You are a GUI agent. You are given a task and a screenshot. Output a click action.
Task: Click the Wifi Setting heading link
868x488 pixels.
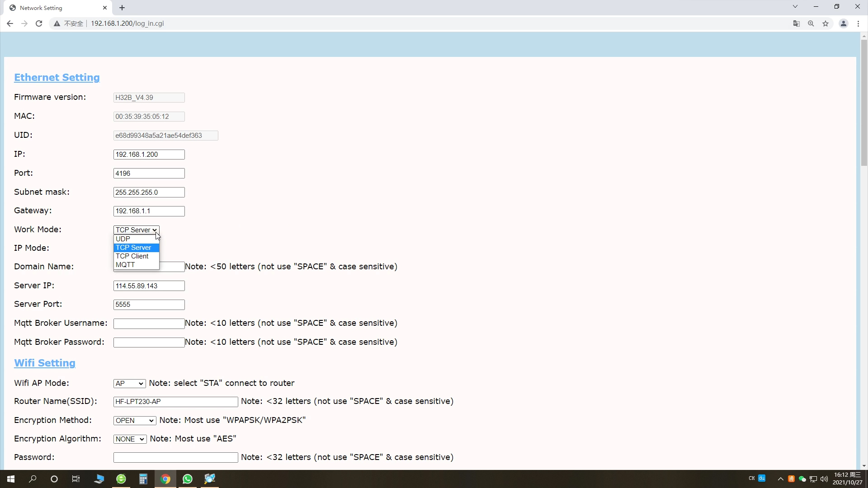45,363
